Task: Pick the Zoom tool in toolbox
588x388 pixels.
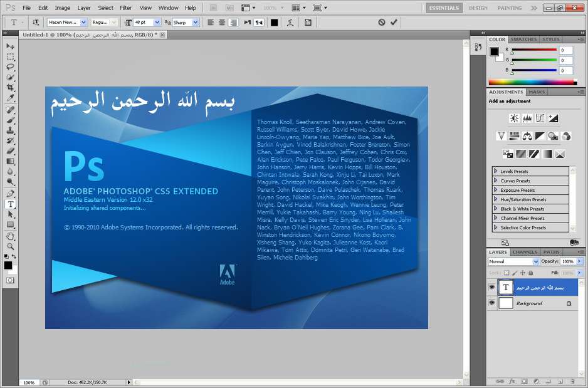Action: [11, 246]
